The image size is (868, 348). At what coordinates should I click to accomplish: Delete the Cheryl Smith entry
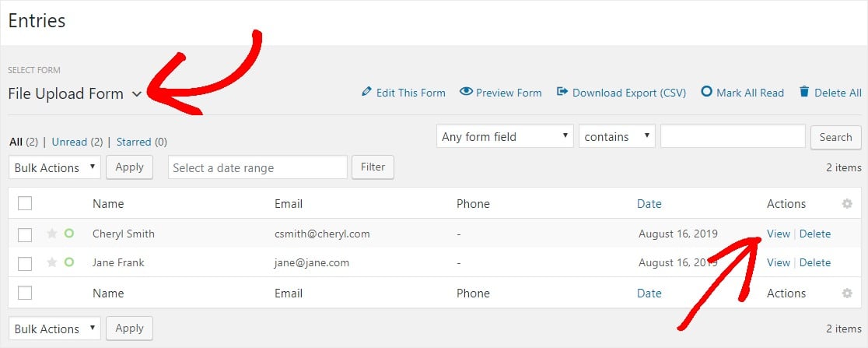point(815,234)
